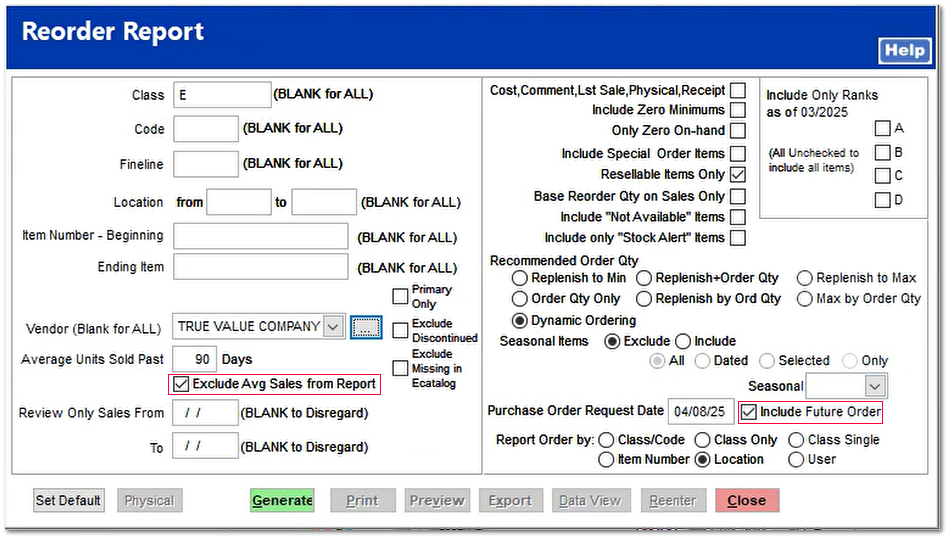Toggle Resellable Items Only checkbox
This screenshot has height=539, width=949.
tap(738, 175)
